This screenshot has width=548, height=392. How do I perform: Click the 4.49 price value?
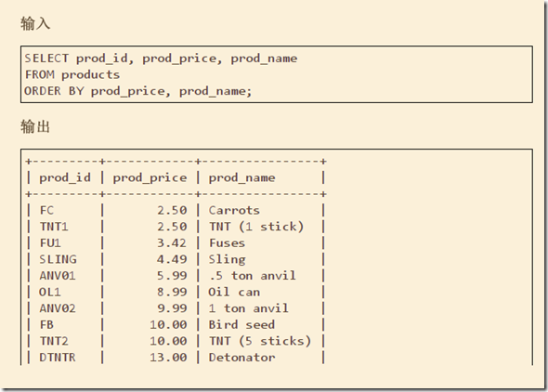pyautogui.click(x=172, y=259)
